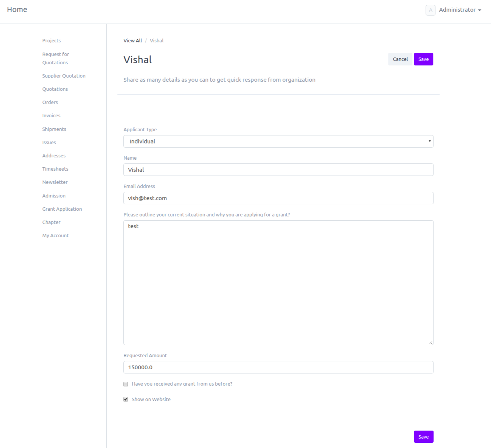Image resolution: width=491 pixels, height=448 pixels.
Task: Open the Home link in header
Action: [17, 10]
